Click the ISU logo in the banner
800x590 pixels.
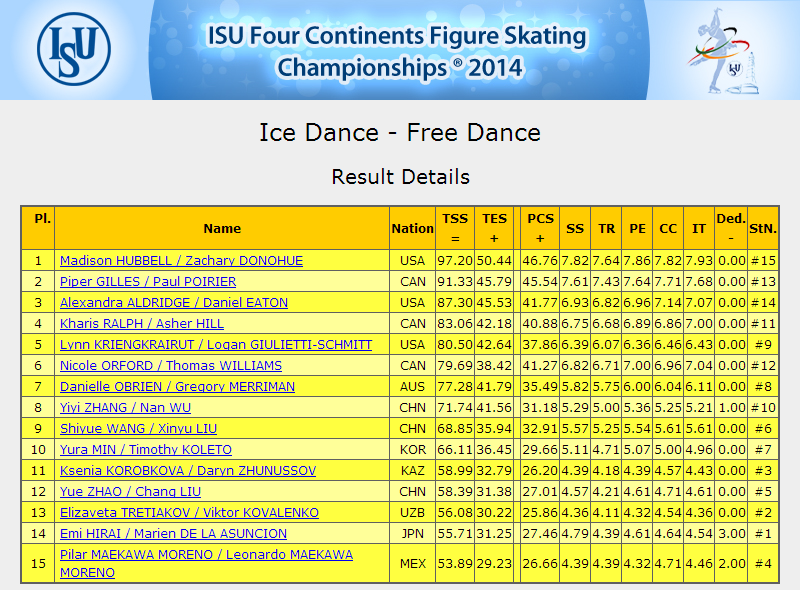[x=74, y=49]
